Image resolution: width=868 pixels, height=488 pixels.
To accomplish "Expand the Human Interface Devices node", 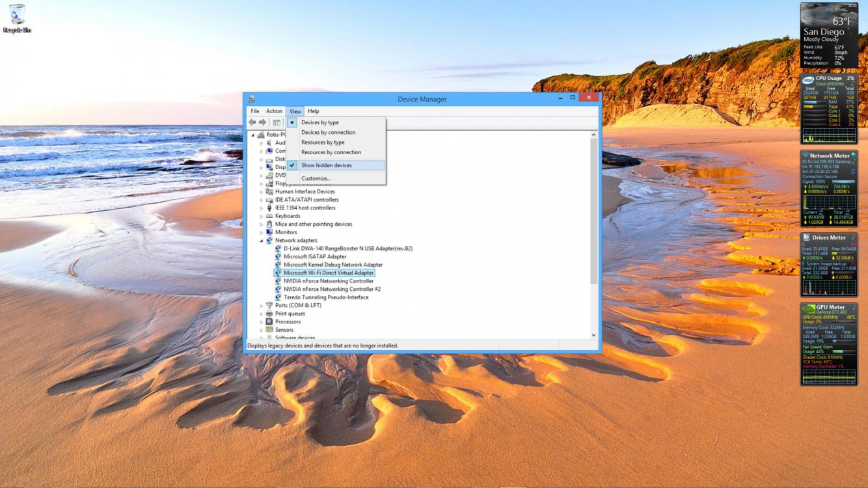I will (x=262, y=191).
